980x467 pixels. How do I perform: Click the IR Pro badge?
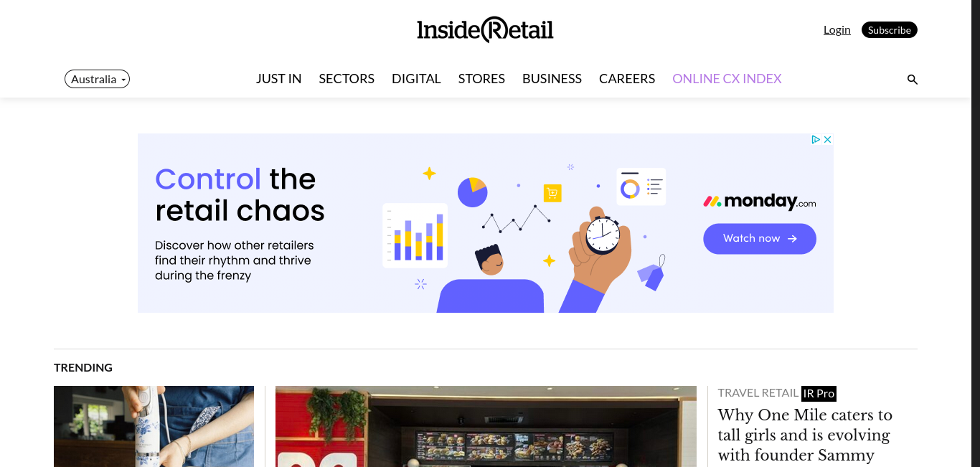819,393
